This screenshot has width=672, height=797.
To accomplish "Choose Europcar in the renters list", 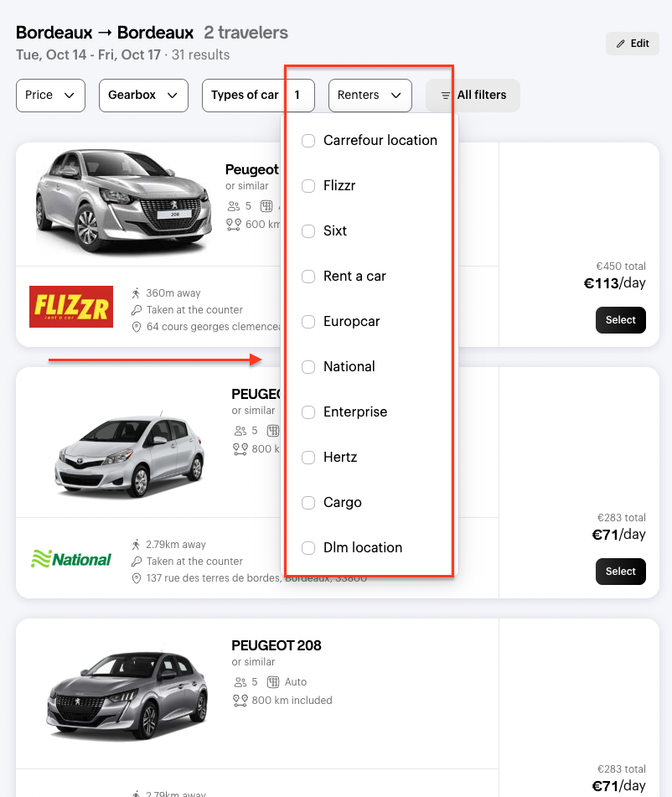I will [x=308, y=322].
